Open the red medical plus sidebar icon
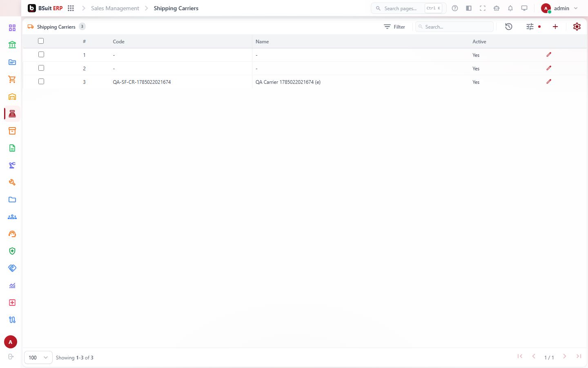The height and width of the screenshot is (368, 588). pyautogui.click(x=12, y=303)
